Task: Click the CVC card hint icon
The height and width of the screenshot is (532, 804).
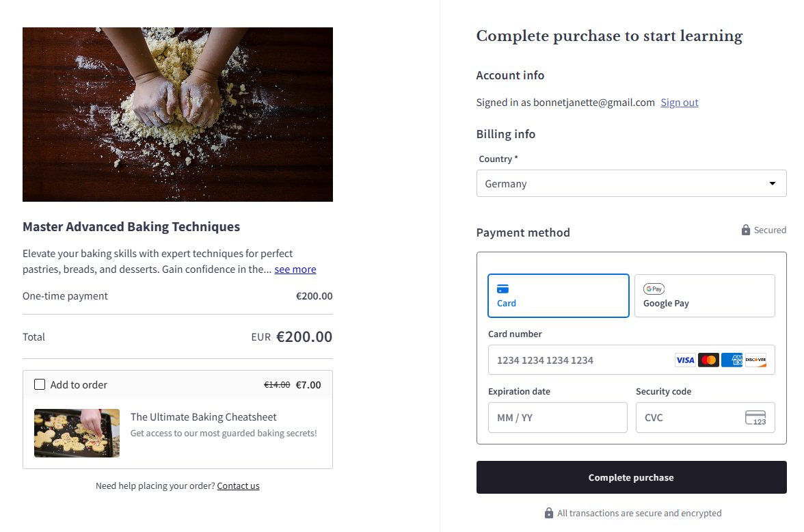Action: [x=755, y=418]
